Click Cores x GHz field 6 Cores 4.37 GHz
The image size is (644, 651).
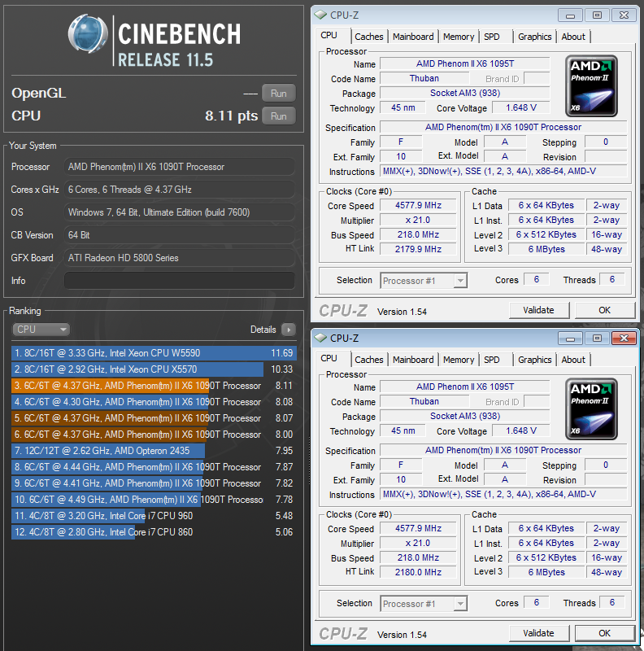180,190
